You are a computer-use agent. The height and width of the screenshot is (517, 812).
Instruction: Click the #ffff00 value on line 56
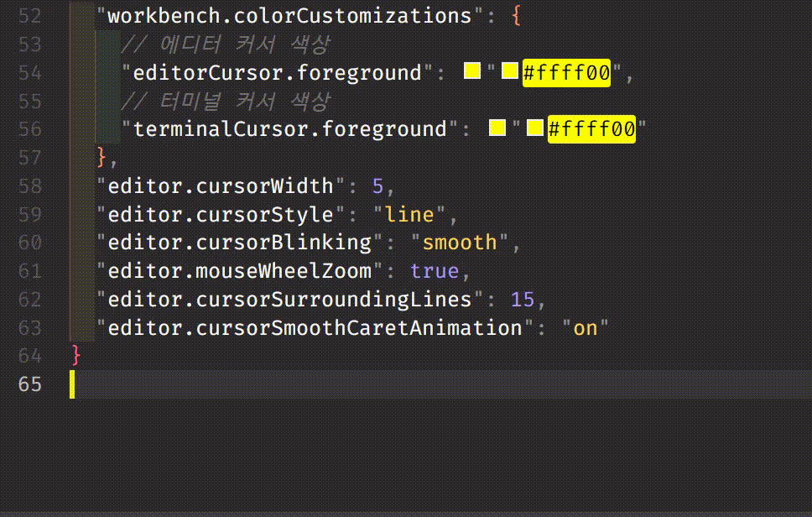[591, 129]
